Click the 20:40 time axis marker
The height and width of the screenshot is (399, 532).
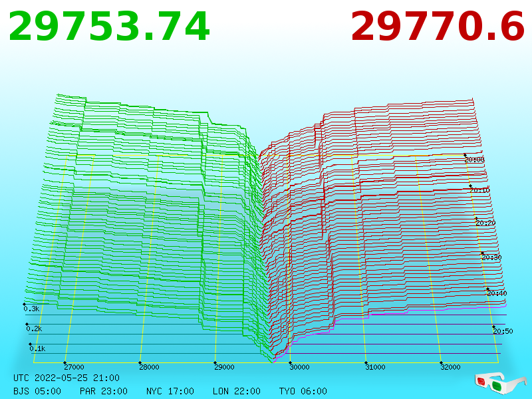[x=497, y=293]
